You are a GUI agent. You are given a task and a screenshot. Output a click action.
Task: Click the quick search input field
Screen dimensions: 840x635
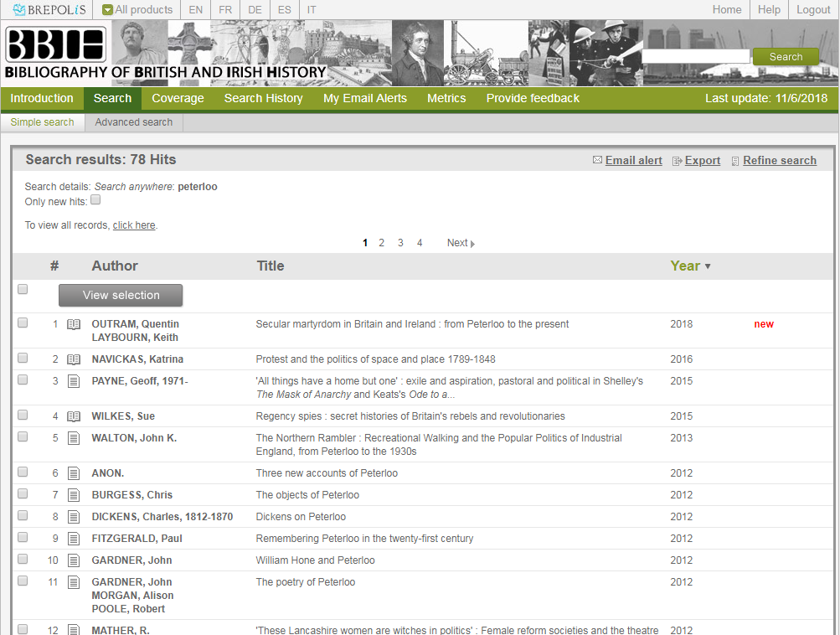coord(695,56)
